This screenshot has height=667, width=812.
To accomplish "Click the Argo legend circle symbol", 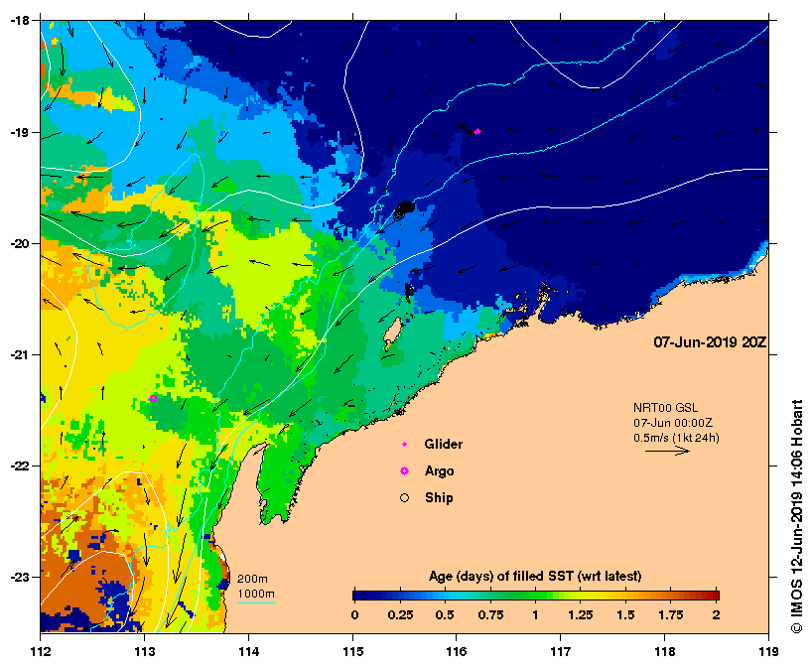I will (404, 470).
